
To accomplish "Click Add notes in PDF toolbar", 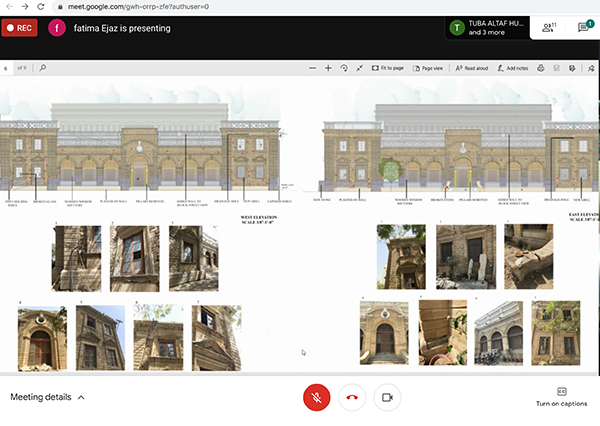I will point(512,68).
